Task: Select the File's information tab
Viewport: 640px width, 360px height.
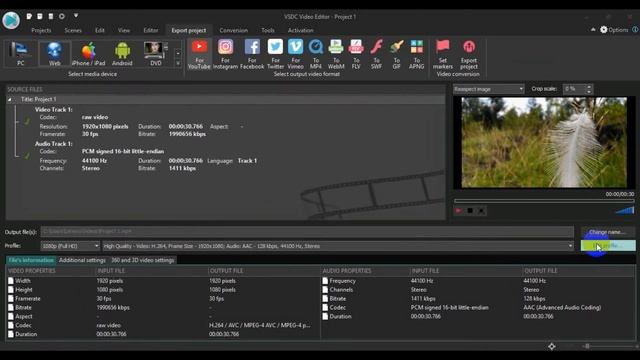Action: point(31,260)
